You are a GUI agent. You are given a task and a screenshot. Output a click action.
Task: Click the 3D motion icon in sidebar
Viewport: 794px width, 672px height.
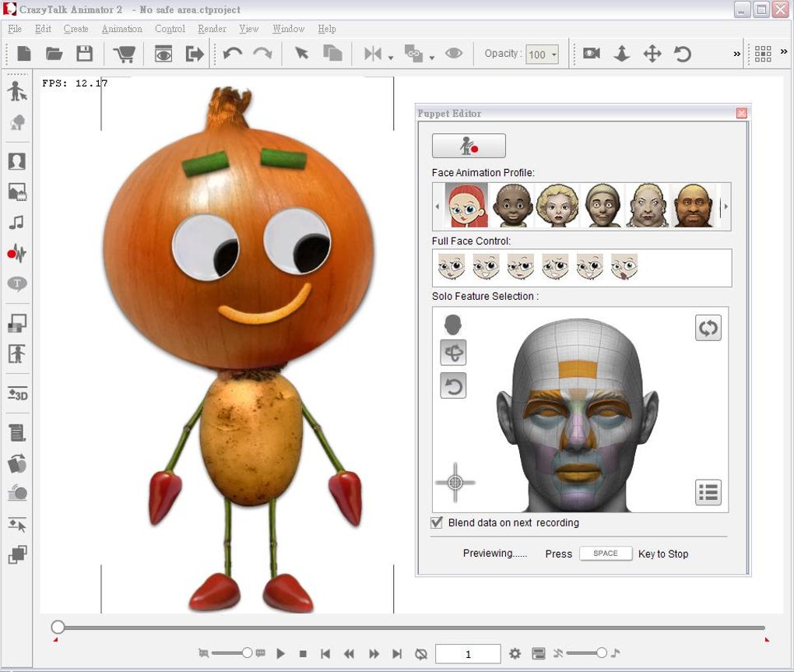click(x=16, y=394)
